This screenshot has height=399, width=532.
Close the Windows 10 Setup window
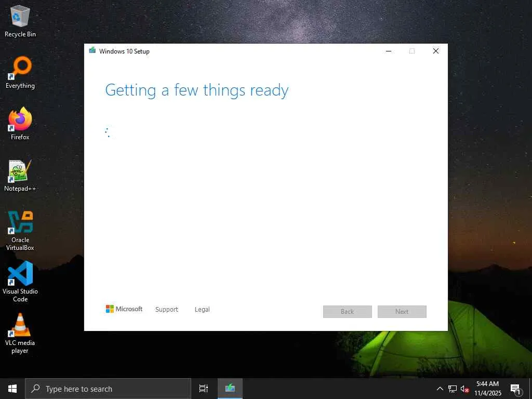pyautogui.click(x=436, y=51)
